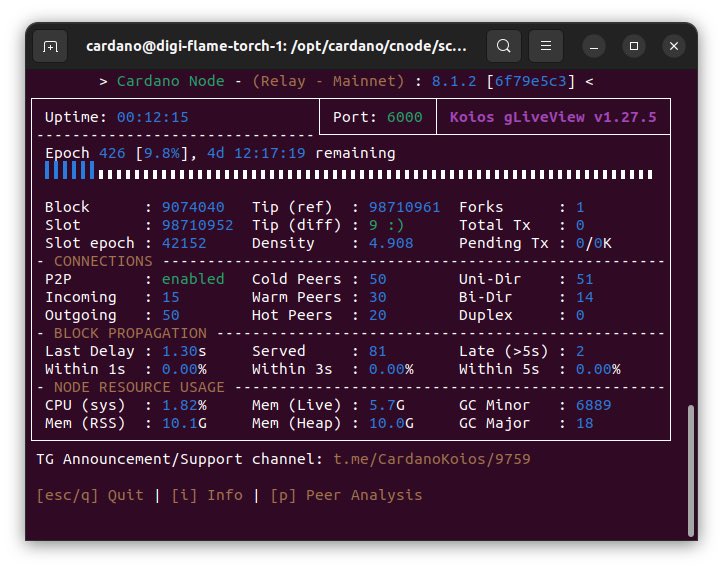The image size is (723, 569).
Task: Click the version number 8.1.2
Action: pyautogui.click(x=454, y=81)
